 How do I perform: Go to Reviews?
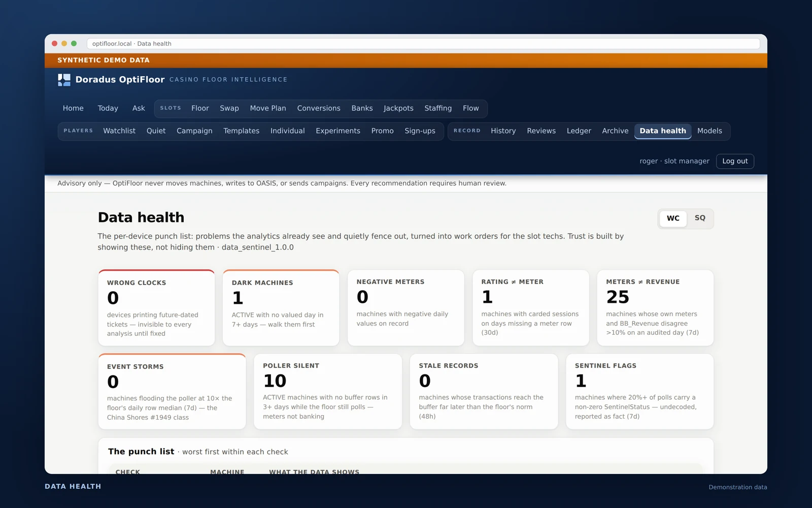(x=541, y=131)
